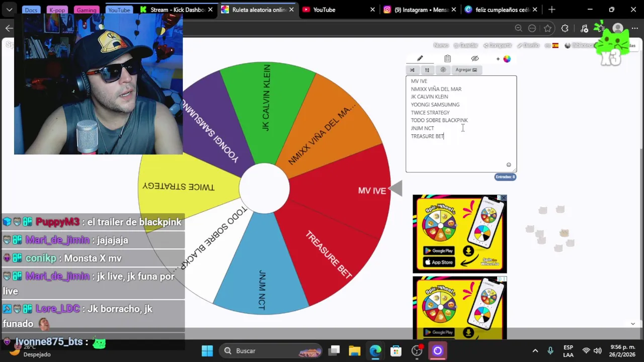
Task: Open the Docs tab group
Action: (x=31, y=10)
